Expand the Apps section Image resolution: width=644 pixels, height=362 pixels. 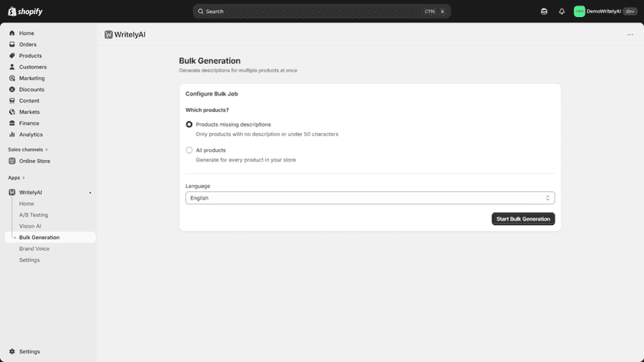(x=16, y=178)
